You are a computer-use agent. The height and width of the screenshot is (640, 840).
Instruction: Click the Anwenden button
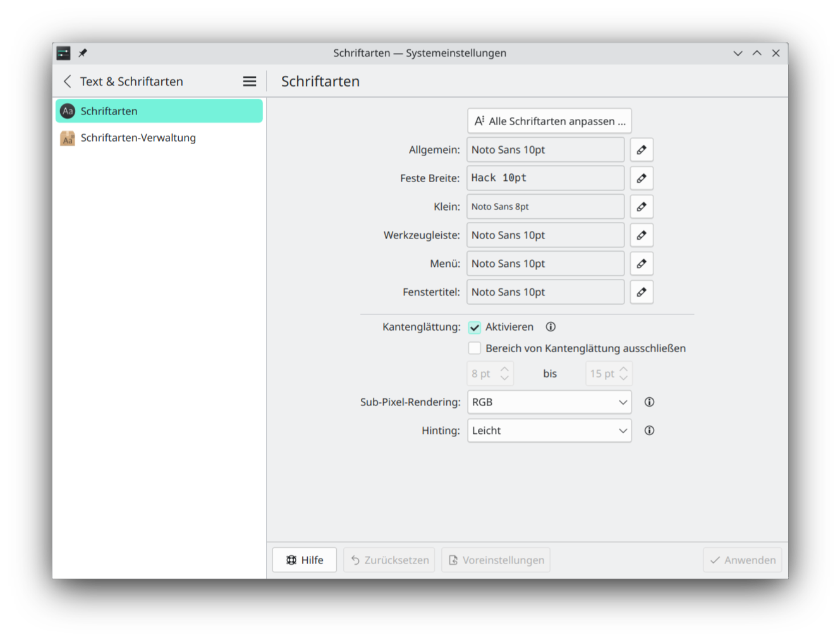tap(743, 560)
